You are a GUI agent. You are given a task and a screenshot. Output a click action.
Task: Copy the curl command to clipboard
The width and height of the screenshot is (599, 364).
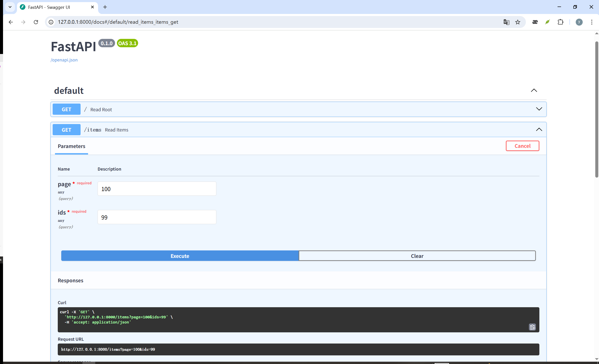532,327
